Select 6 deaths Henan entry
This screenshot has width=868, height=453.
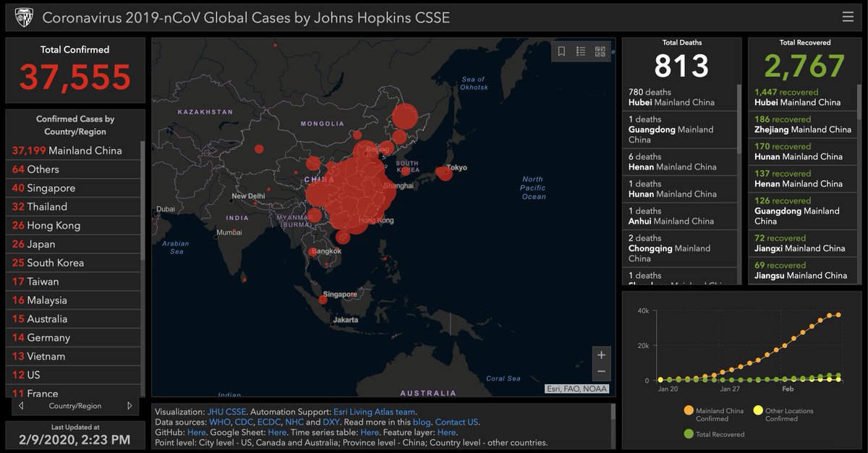coord(680,162)
